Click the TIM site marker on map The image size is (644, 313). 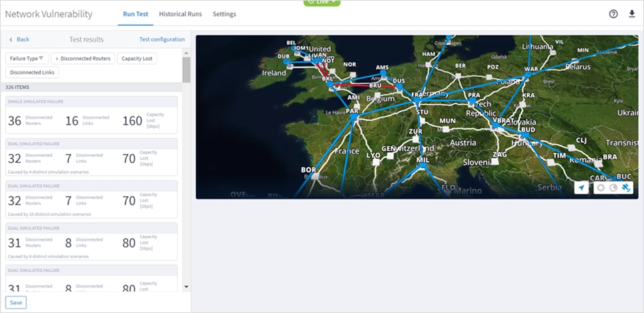(x=551, y=162)
